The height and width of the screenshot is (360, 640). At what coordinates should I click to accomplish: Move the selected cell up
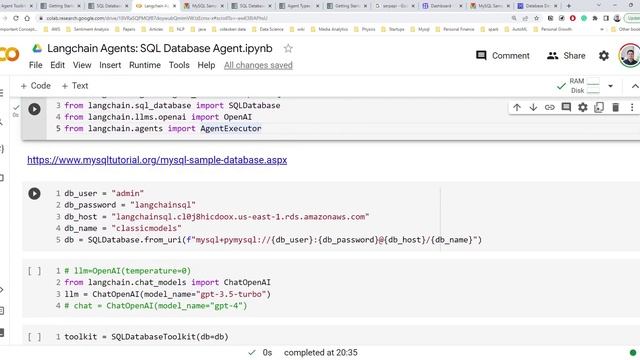pos(517,107)
